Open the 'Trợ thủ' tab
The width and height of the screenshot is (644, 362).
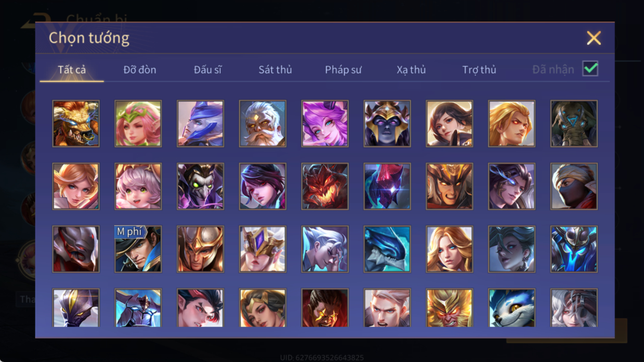pyautogui.click(x=479, y=70)
